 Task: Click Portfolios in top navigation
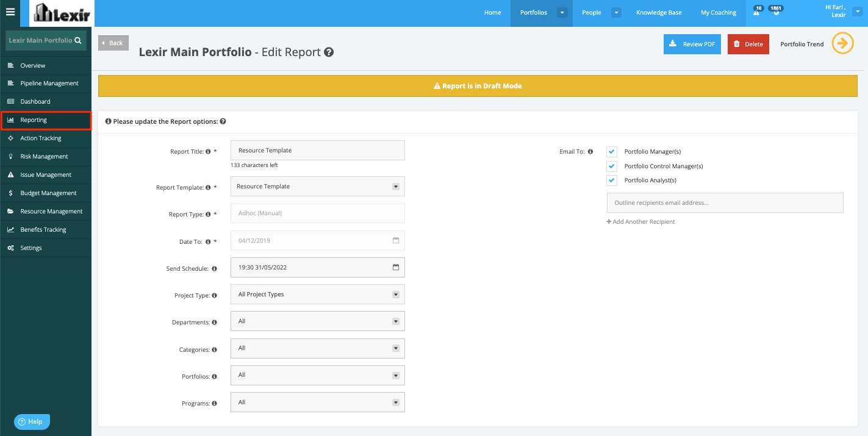point(534,13)
